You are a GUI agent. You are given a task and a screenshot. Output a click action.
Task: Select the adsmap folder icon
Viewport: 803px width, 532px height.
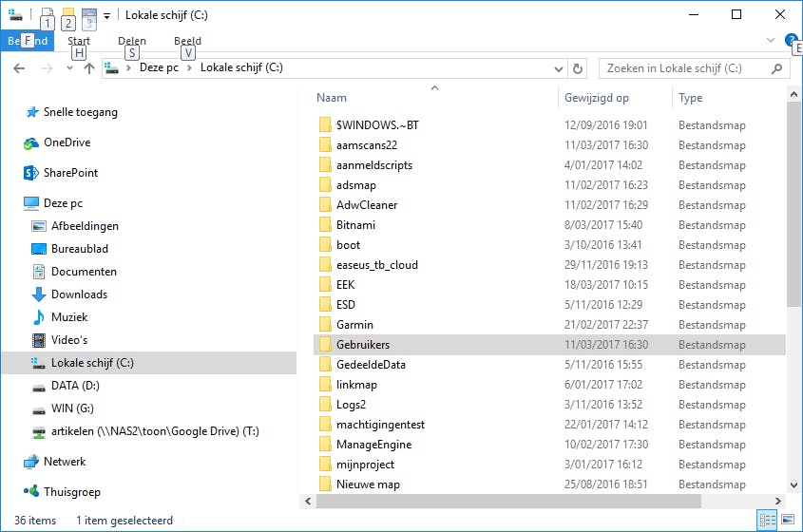(325, 185)
